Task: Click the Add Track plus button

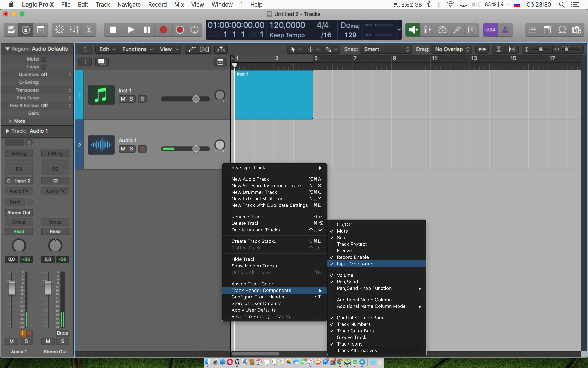Action: pos(85,62)
